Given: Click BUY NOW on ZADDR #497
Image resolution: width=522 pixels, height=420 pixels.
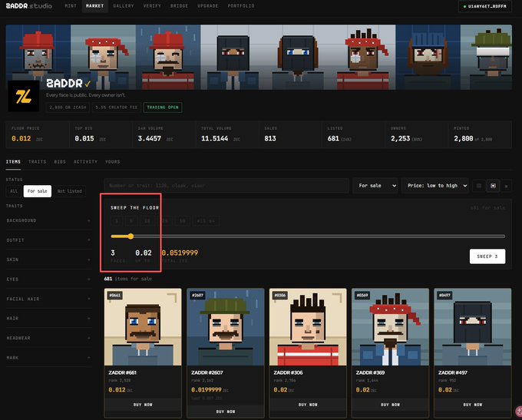Looking at the screenshot, I should (472, 405).
